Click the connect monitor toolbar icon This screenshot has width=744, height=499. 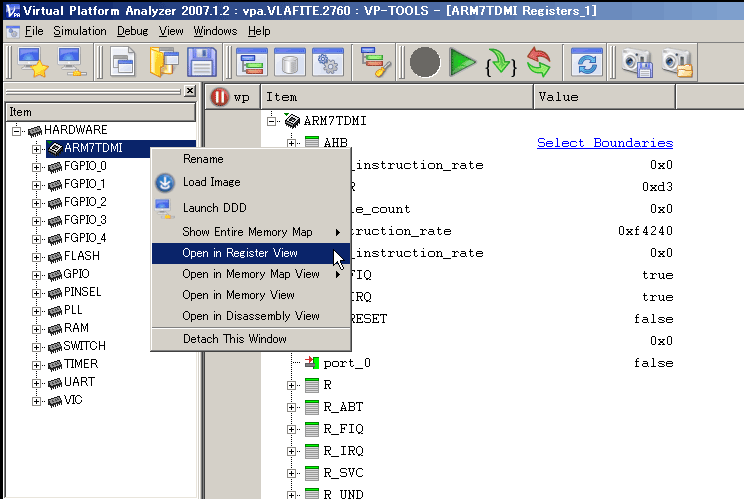[71, 62]
